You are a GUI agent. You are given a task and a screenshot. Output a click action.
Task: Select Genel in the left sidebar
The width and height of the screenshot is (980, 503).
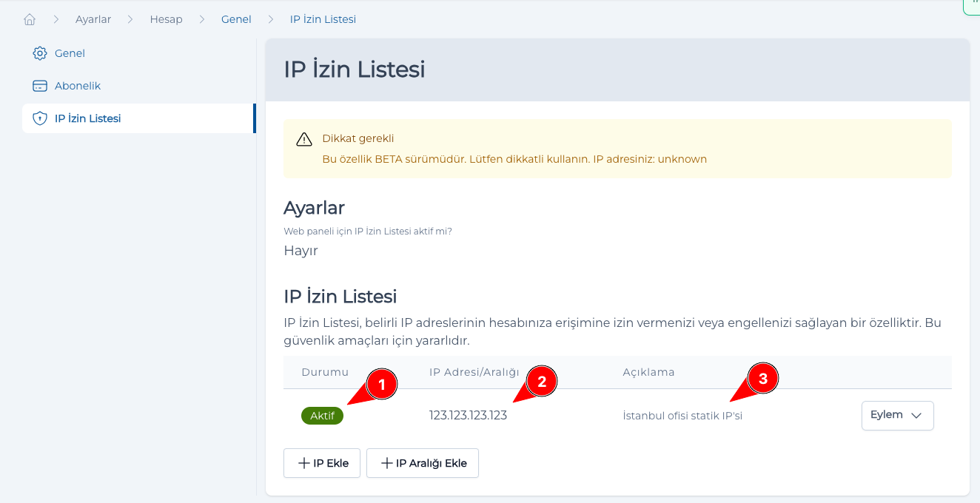[69, 53]
